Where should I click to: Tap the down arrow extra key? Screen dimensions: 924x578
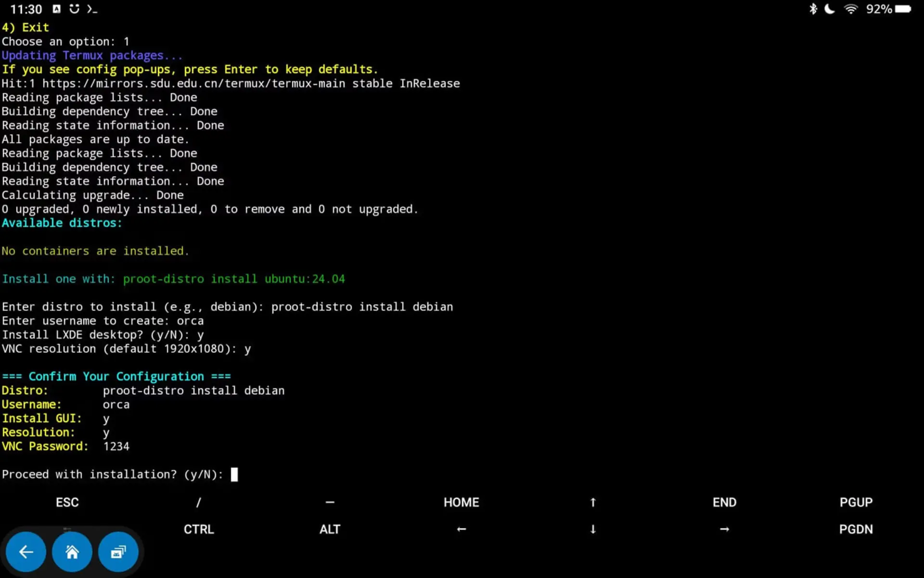tap(593, 529)
